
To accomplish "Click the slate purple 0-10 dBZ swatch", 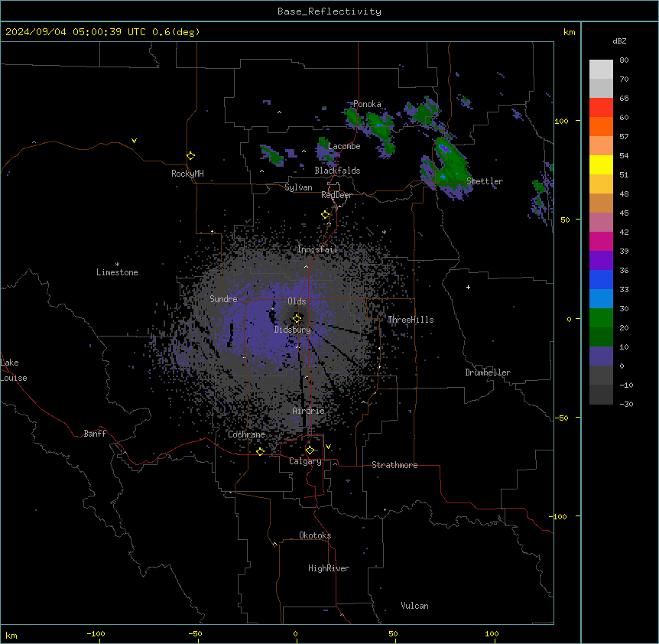I will click(601, 356).
